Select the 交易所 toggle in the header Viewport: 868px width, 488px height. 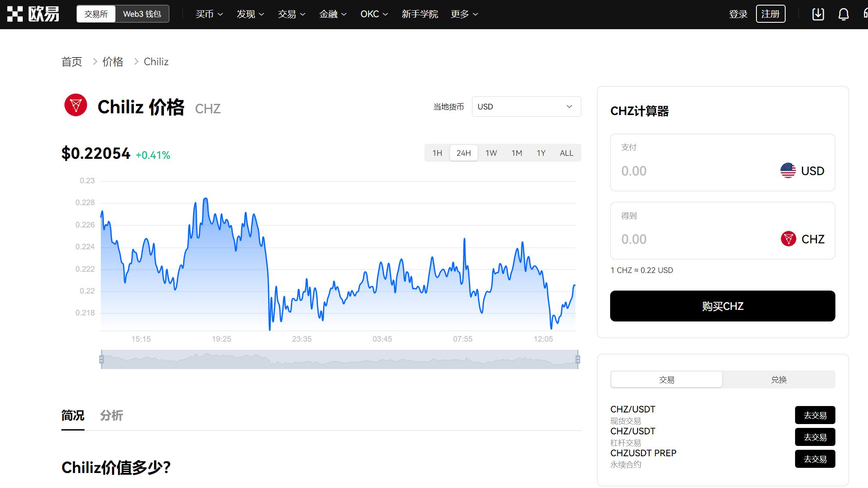(x=95, y=13)
